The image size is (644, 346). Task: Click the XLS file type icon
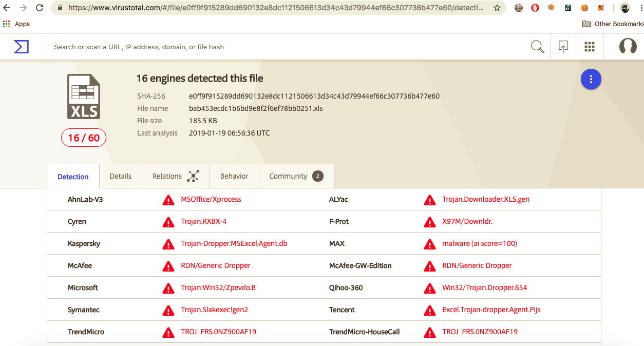84,97
